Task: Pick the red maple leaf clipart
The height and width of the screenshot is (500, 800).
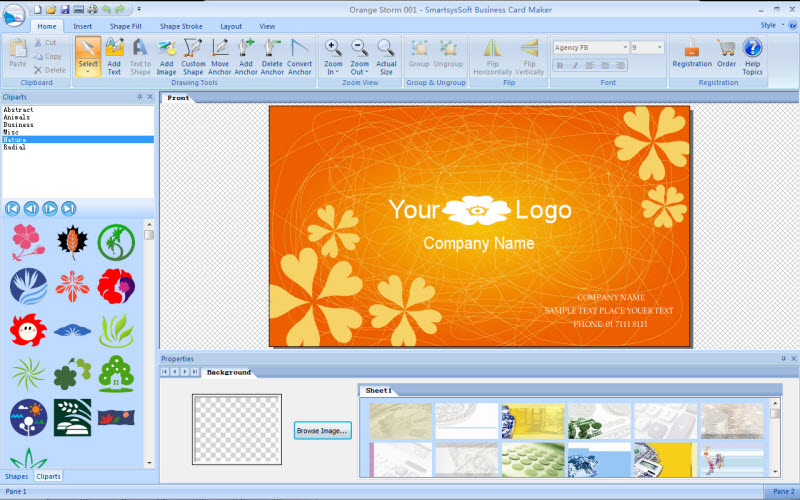Action: (71, 242)
